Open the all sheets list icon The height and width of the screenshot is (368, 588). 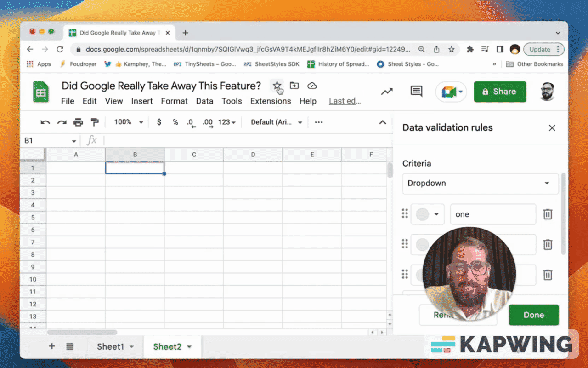point(70,346)
